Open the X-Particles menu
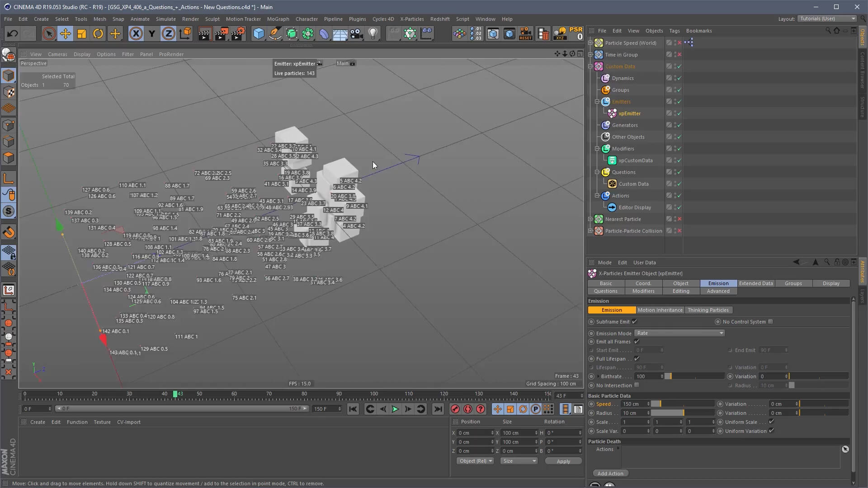 [x=411, y=19]
